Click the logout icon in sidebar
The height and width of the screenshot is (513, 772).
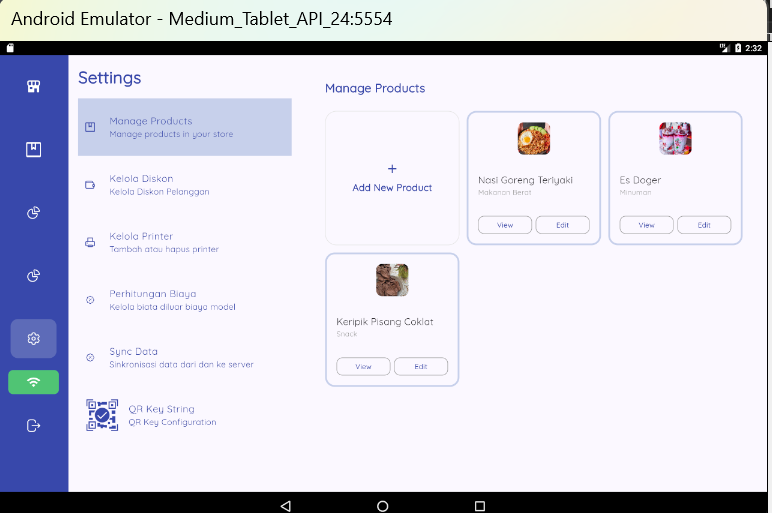[33, 425]
